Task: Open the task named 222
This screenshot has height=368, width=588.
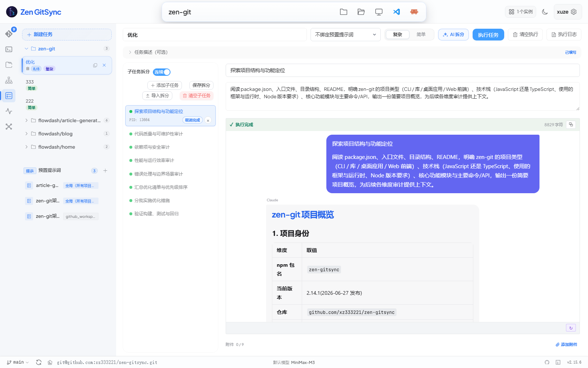Action: pos(67,104)
